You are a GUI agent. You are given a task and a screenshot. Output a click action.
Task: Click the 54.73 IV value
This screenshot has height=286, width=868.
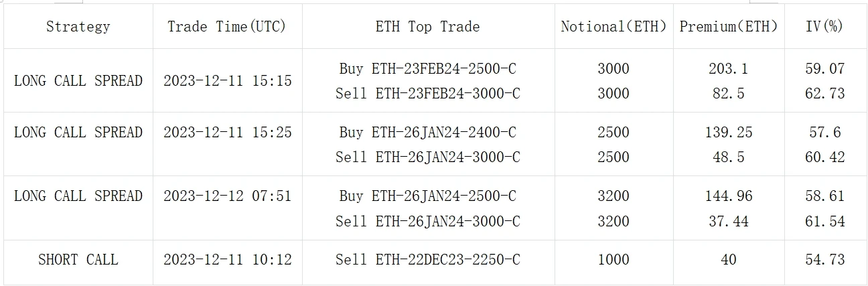[x=824, y=259]
